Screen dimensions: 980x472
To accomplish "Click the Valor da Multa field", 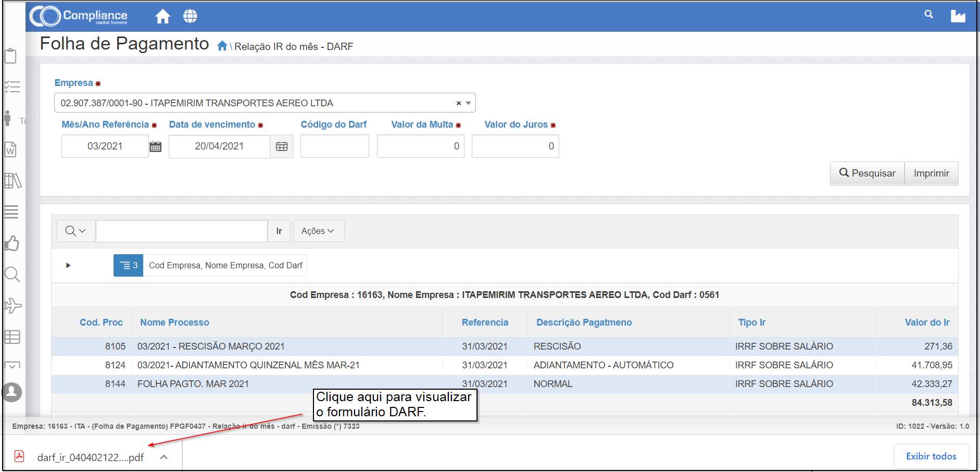I will [421, 146].
